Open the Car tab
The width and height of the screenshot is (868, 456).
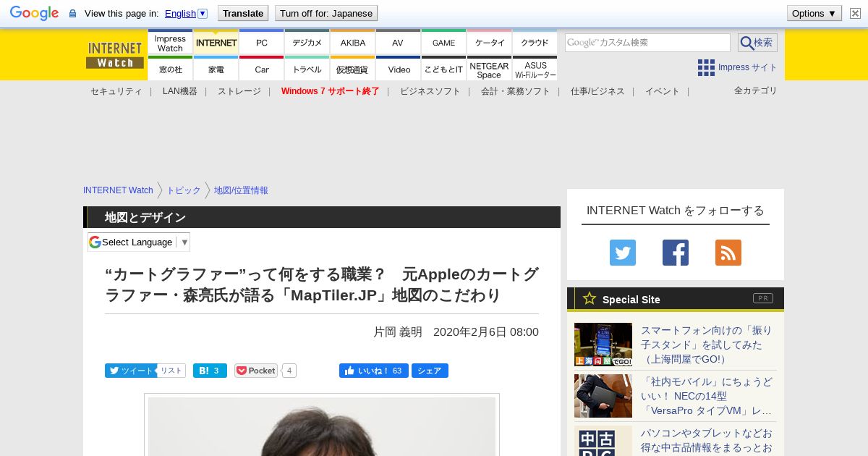pos(262,69)
